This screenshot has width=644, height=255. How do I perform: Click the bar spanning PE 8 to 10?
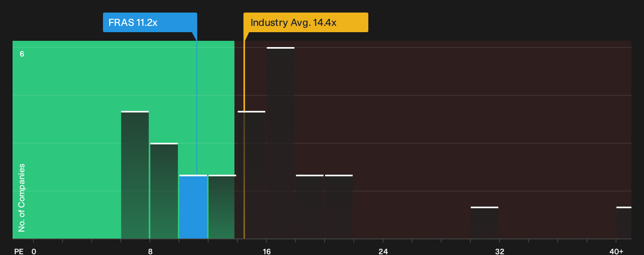pos(164,191)
